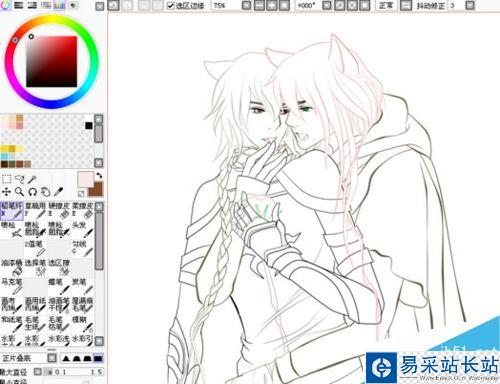Click the zoom out minus button
Image resolution: width=500 pixels, height=384 pixels.
tap(260, 5)
